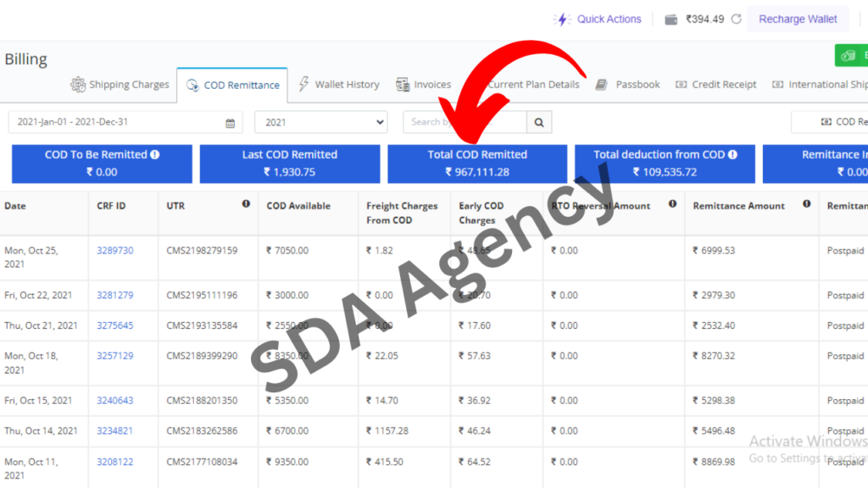The image size is (868, 488).
Task: Open the Wallet History tab
Action: (338, 85)
